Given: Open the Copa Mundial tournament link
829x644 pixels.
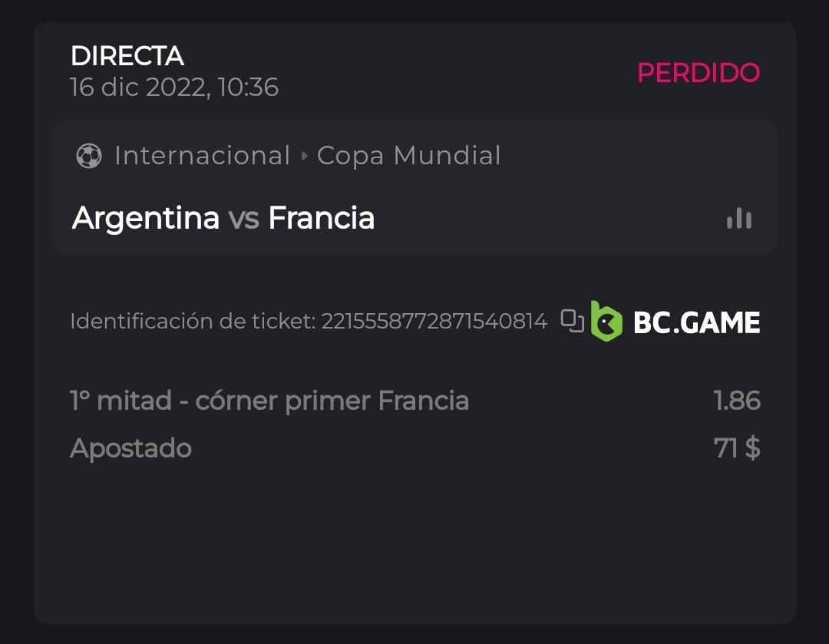Looking at the screenshot, I should click(408, 156).
